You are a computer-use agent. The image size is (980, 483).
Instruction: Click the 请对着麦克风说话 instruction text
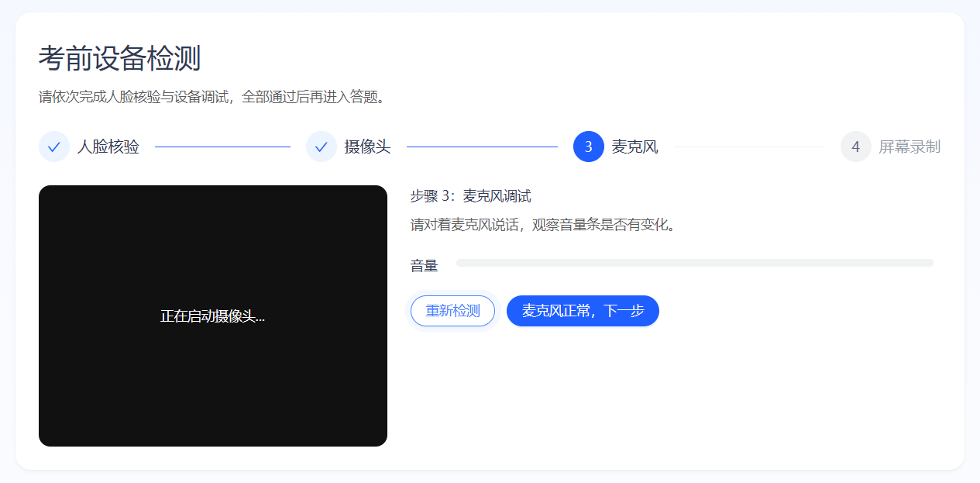pos(544,225)
